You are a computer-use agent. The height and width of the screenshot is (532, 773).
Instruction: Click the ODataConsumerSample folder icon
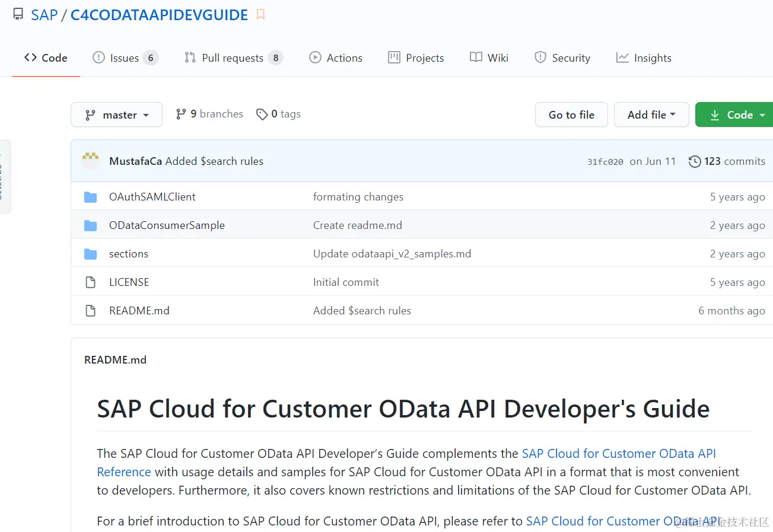[90, 225]
